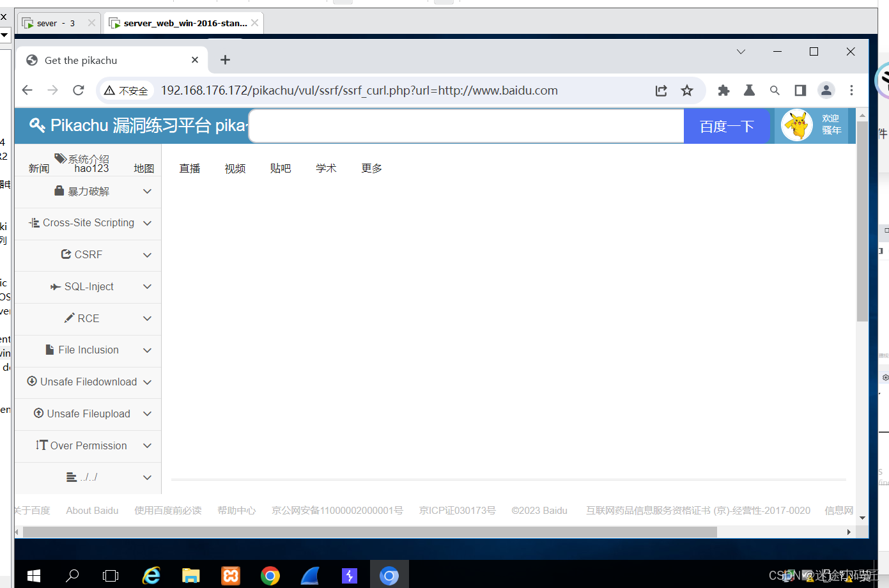889x588 pixels.
Task: Open the 更多 link
Action: [x=371, y=168]
